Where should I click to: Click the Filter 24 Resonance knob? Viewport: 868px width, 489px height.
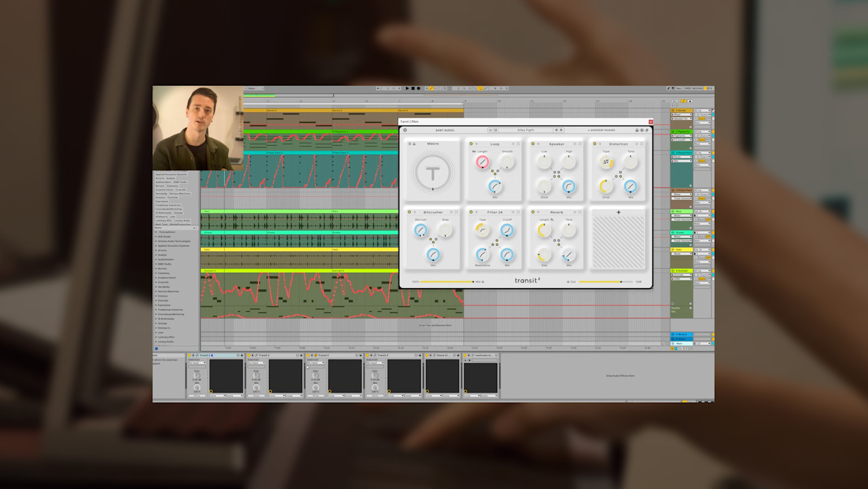[482, 255]
